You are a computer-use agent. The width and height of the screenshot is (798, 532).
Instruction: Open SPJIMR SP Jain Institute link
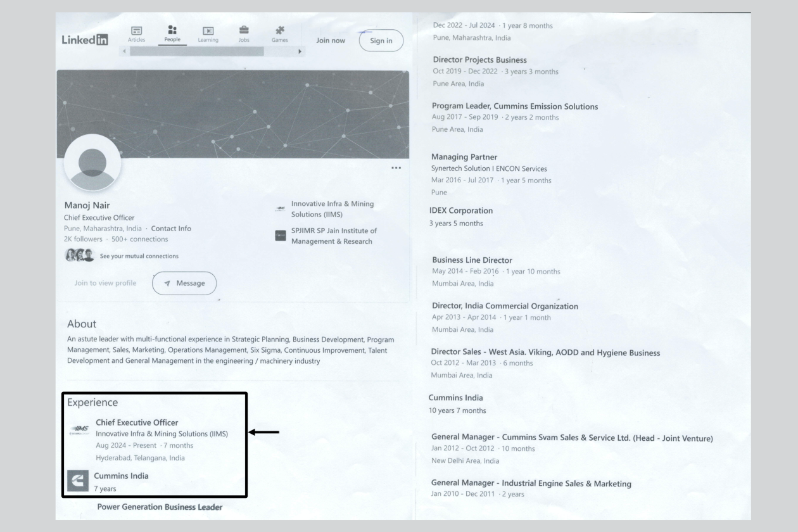[x=334, y=236]
